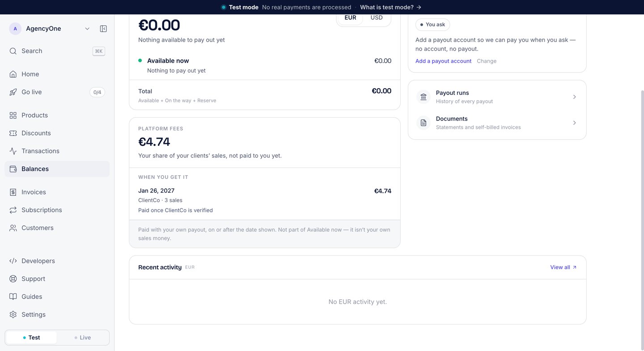Click the Discounts ticket icon
644x351 pixels.
tap(13, 133)
